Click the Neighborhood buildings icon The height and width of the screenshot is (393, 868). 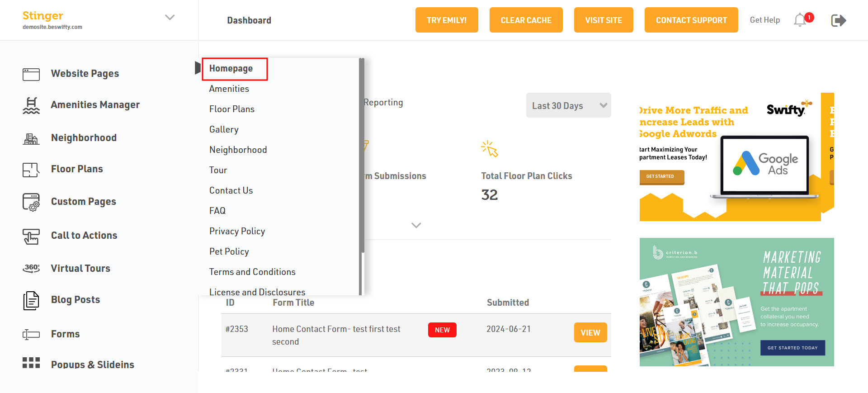click(31, 138)
